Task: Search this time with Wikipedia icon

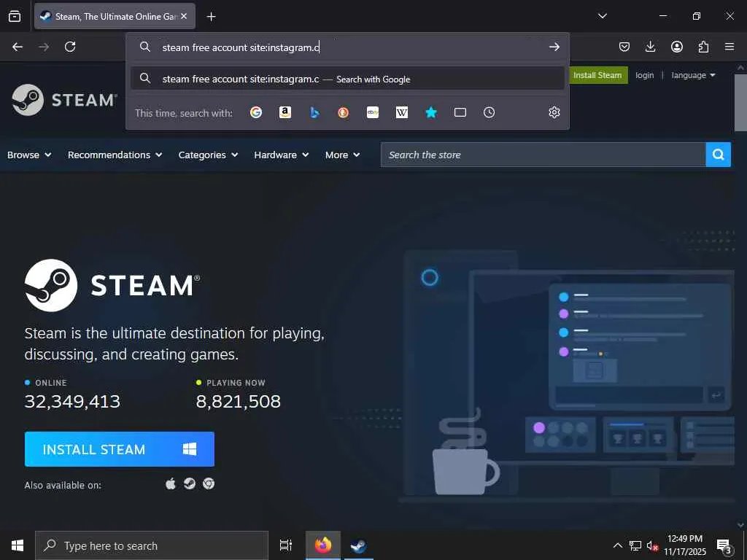Action: coord(402,112)
